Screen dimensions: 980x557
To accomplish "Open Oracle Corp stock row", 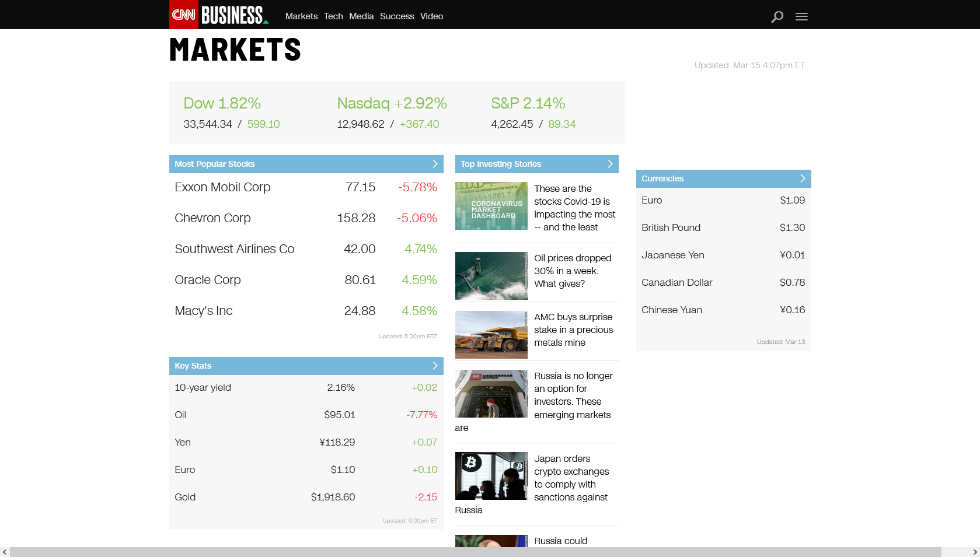I will coord(306,280).
